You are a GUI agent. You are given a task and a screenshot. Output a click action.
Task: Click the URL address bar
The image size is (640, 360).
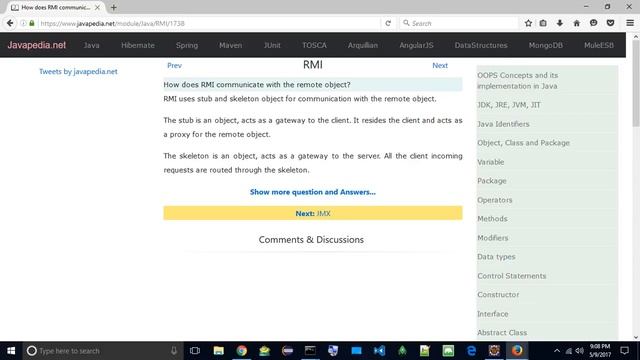click(208, 23)
